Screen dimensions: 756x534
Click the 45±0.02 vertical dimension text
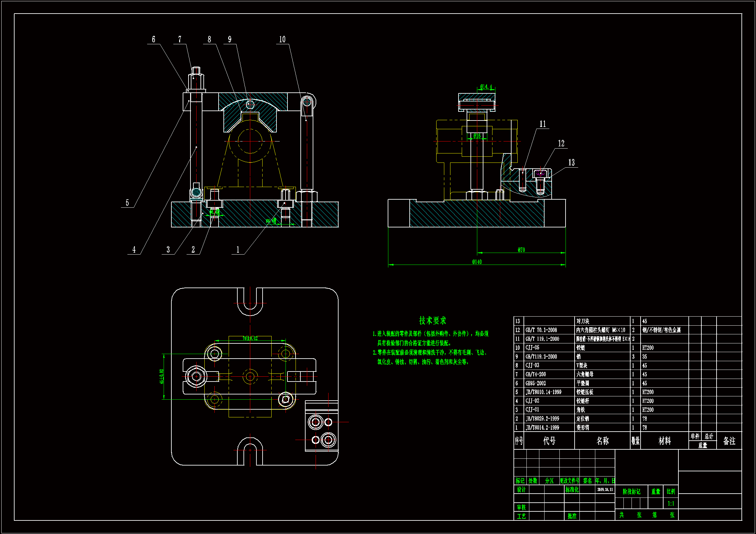[x=161, y=376]
